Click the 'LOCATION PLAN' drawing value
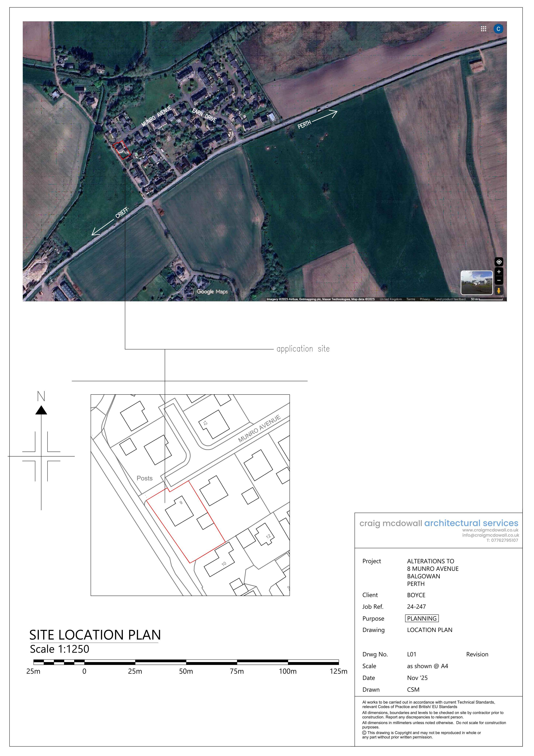This screenshot has height=756, width=534. tap(430, 630)
